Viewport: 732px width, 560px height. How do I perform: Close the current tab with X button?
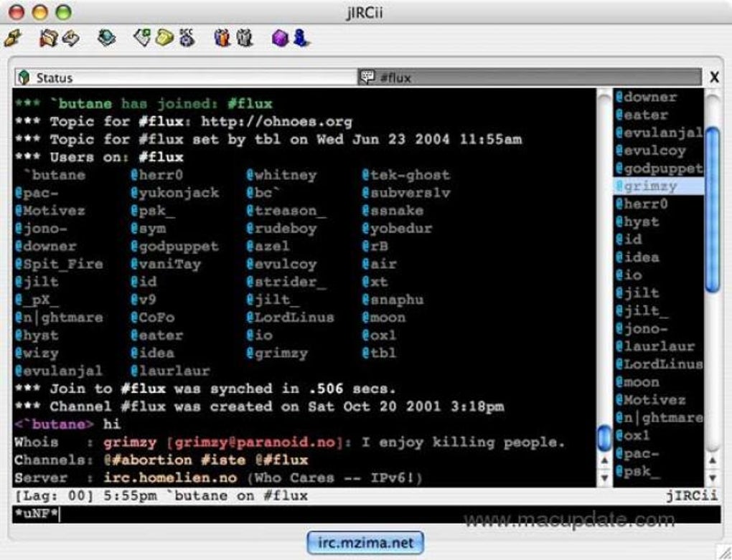(x=714, y=77)
